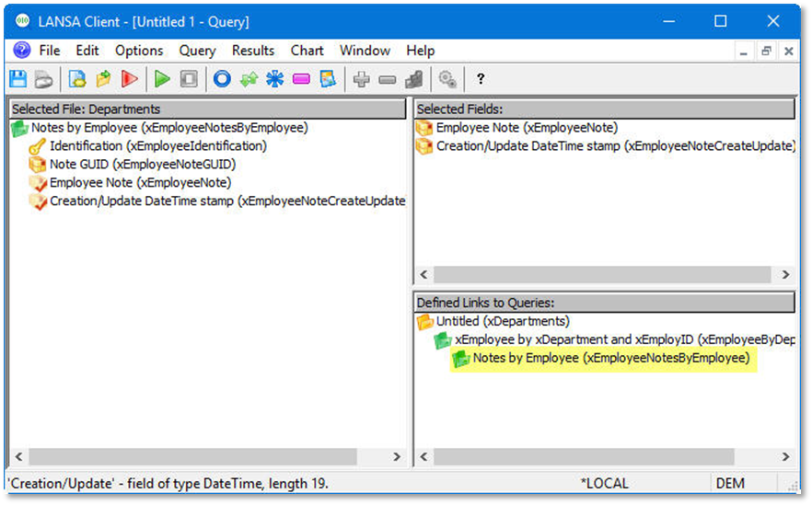The image size is (812, 505).
Task: Select Untitled (xDepartments) query link
Action: click(x=503, y=321)
